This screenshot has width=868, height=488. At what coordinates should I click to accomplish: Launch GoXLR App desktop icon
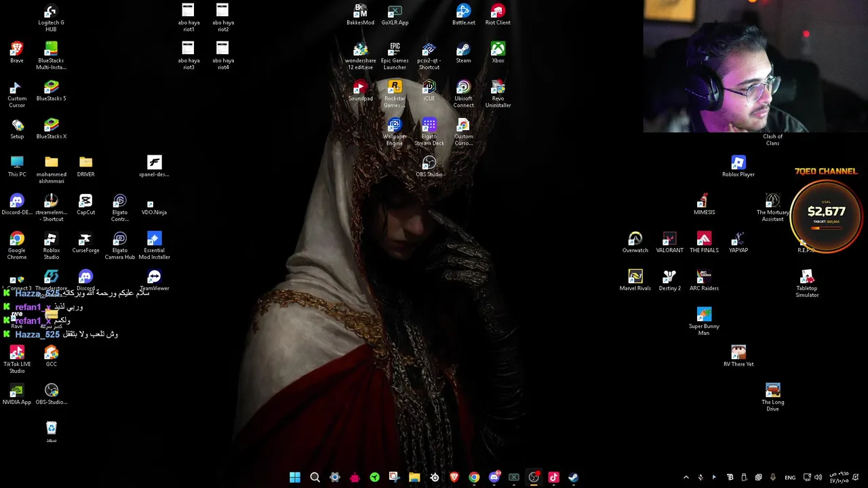pos(395,15)
